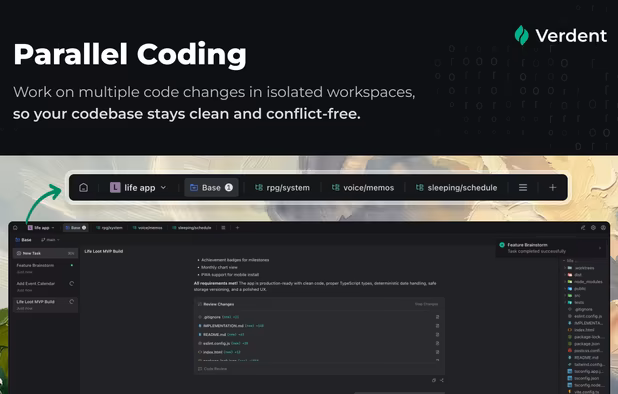The image size is (618, 394).
Task: Expand the Feature Brainstorm notification chevron
Action: [600, 248]
